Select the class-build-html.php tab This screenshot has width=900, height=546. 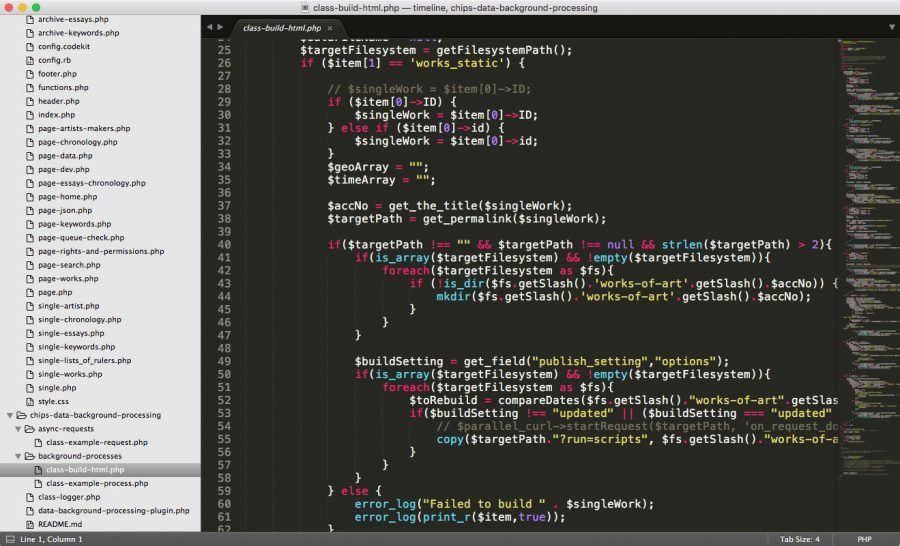[x=282, y=28]
